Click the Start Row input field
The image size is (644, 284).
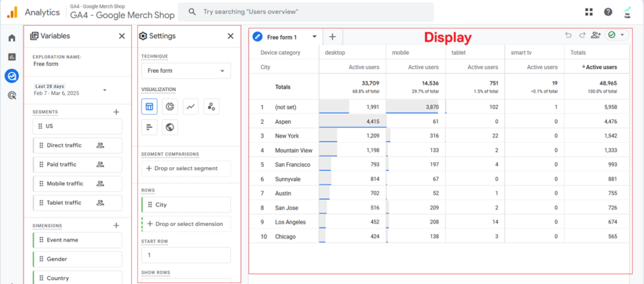186,255
